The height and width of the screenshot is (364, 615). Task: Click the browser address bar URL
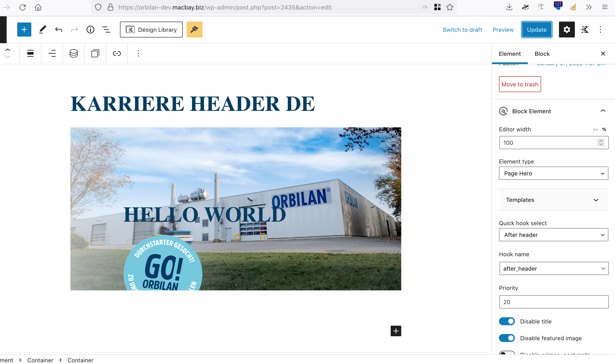click(225, 7)
